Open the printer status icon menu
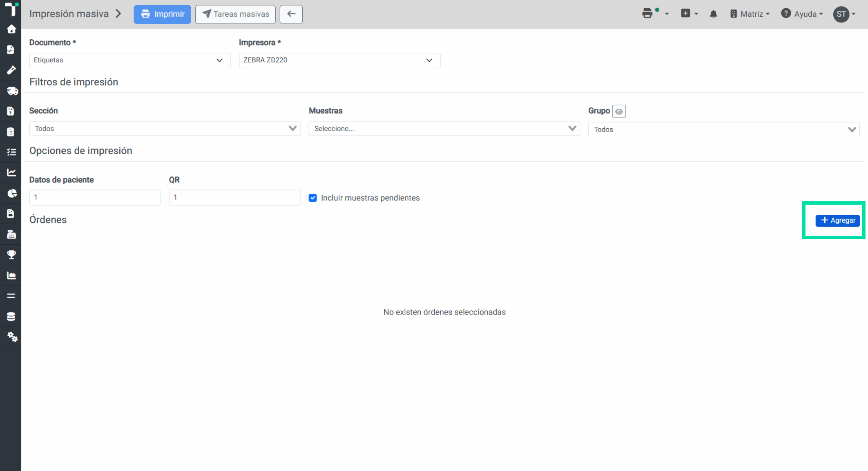This screenshot has width=868, height=471. [655, 14]
